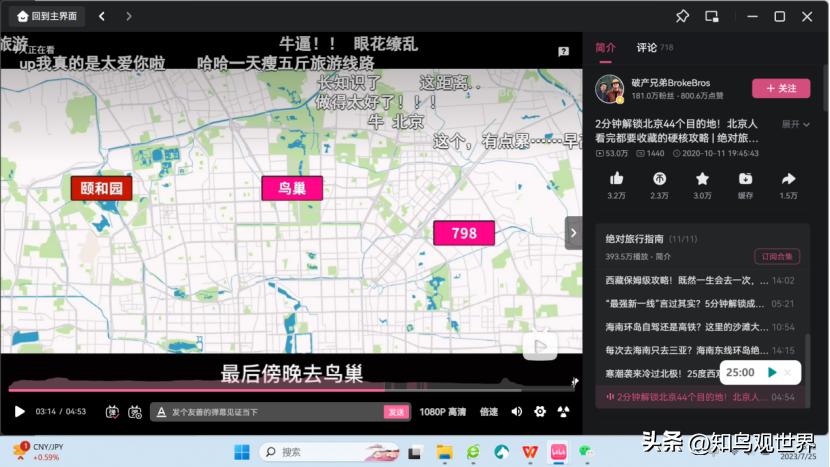Play the 每次去海南只去三亚 episode
Viewport: 830px width, 467px height.
pyautogui.click(x=700, y=351)
